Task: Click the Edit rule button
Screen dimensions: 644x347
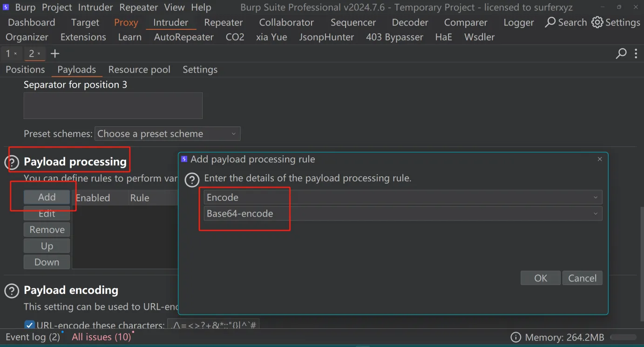Action: tap(47, 213)
